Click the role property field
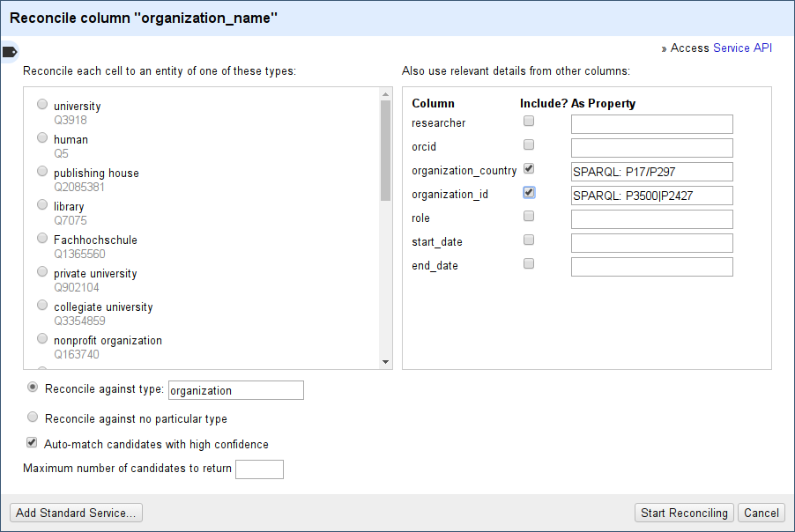 [x=651, y=219]
